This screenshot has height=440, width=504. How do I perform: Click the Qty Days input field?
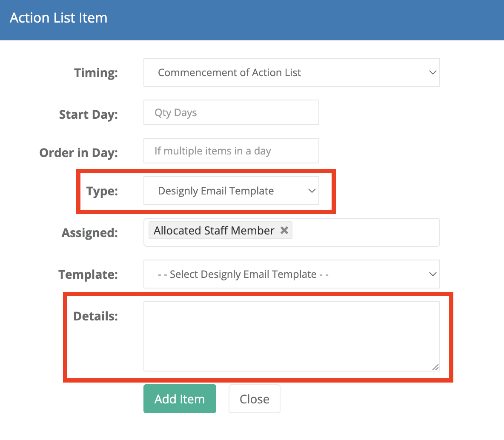231,112
